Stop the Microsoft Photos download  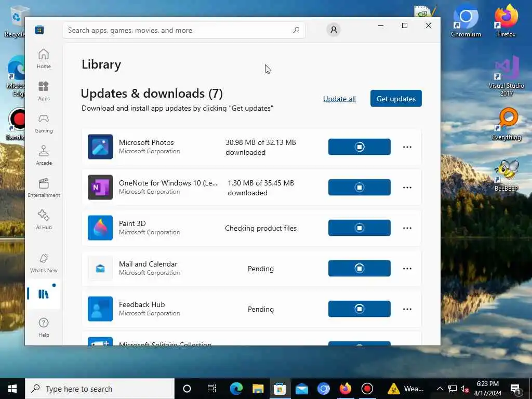[360, 147]
